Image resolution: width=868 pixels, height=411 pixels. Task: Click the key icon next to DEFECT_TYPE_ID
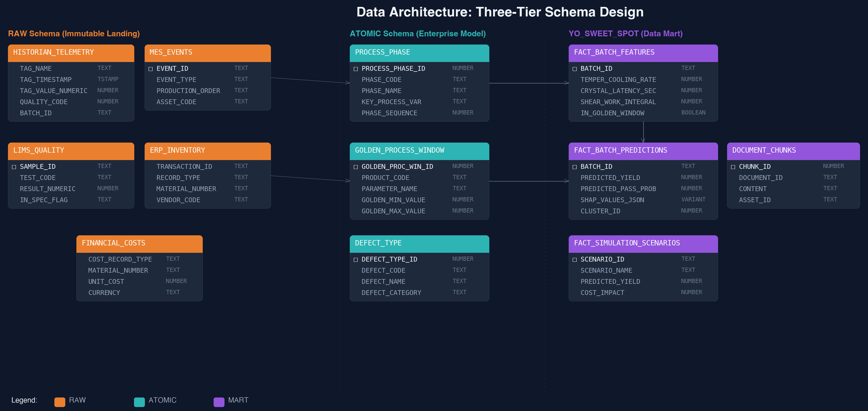pos(356,259)
